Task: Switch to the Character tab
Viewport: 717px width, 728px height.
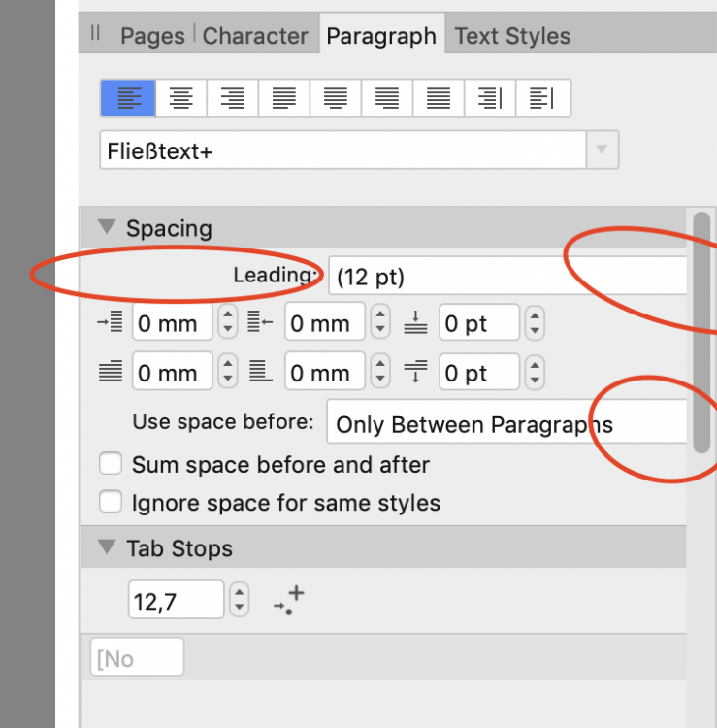Action: click(255, 37)
